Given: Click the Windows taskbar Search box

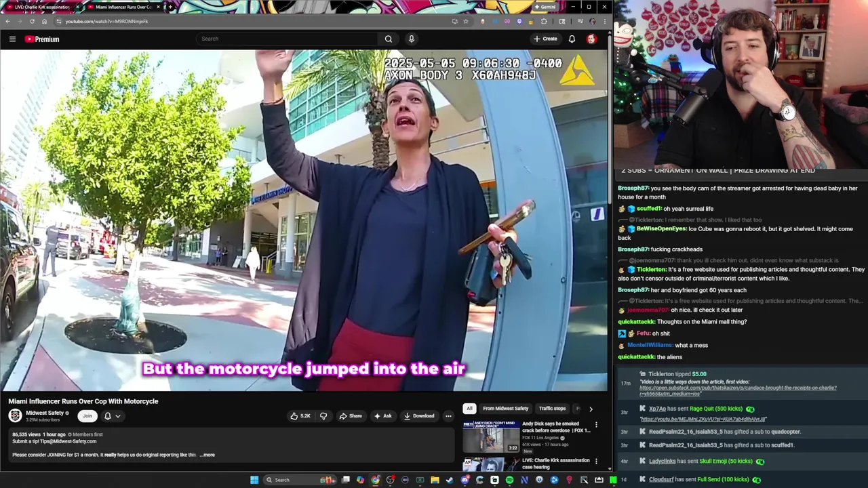Looking at the screenshot, I should [300, 480].
